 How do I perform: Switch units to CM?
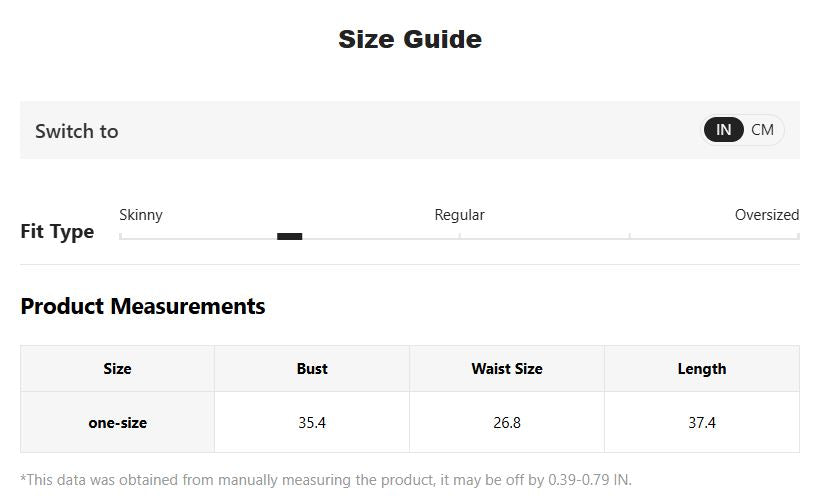pos(762,130)
